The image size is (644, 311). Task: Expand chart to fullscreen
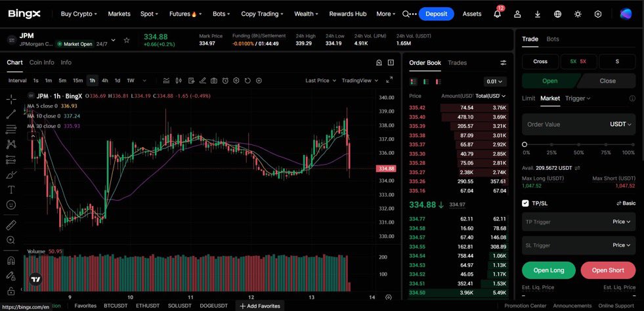(x=389, y=80)
